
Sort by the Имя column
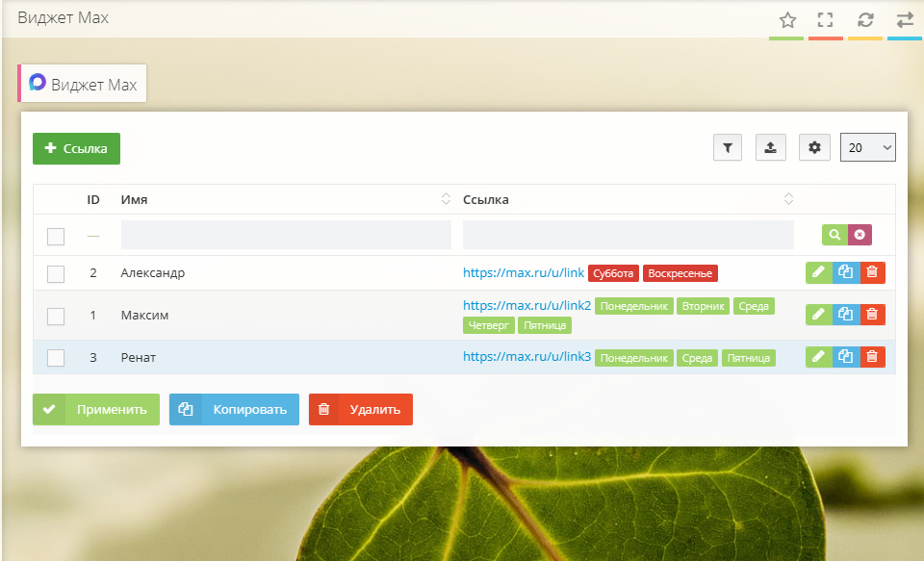click(x=281, y=199)
